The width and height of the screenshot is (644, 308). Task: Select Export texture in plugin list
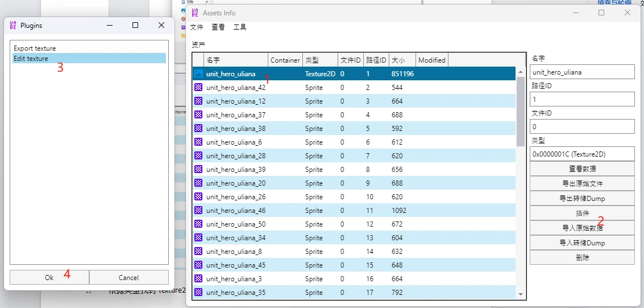pos(35,48)
